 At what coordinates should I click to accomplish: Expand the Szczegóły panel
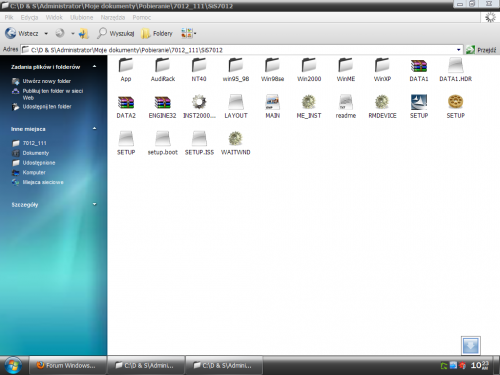pyautogui.click(x=95, y=204)
